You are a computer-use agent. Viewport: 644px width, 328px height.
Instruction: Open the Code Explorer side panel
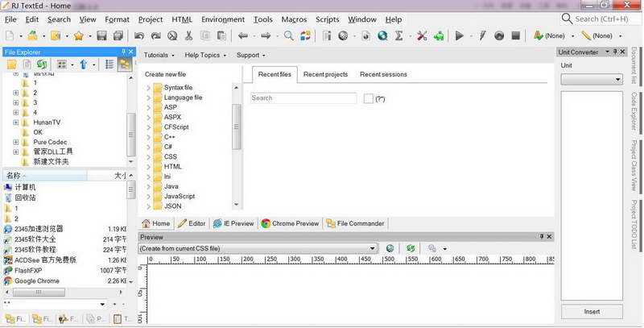pyautogui.click(x=634, y=111)
